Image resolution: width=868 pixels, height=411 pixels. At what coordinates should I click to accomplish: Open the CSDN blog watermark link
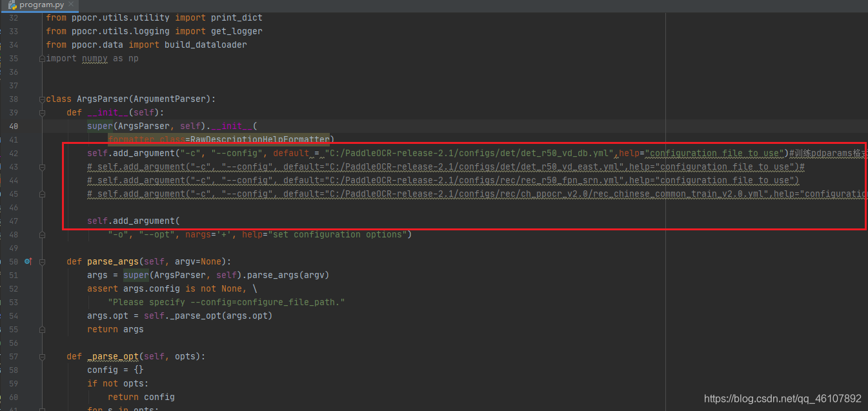(782, 399)
